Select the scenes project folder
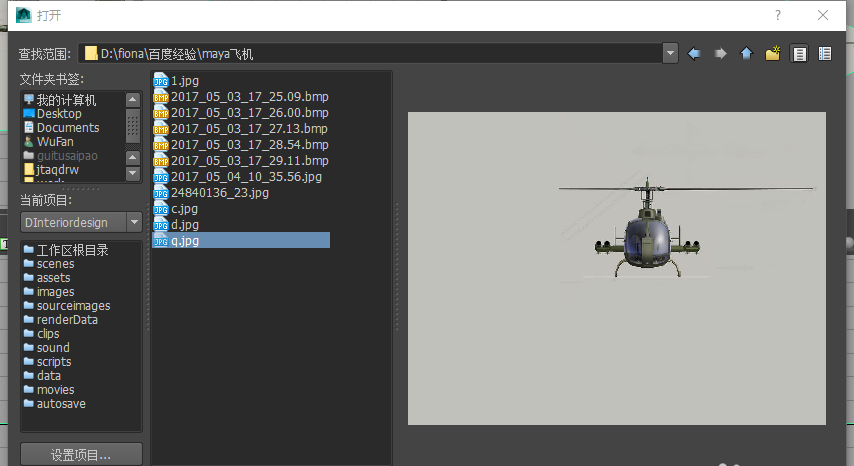This screenshot has width=854, height=466. point(55,264)
